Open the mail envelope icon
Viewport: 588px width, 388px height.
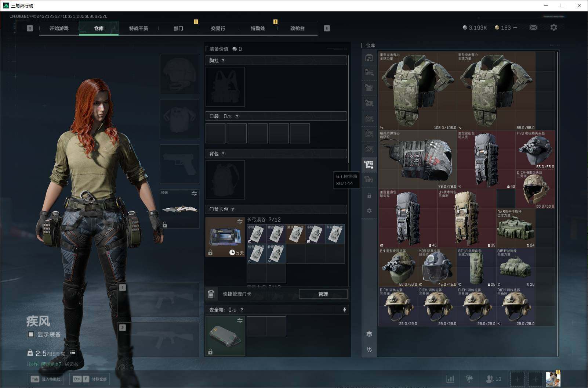point(533,28)
